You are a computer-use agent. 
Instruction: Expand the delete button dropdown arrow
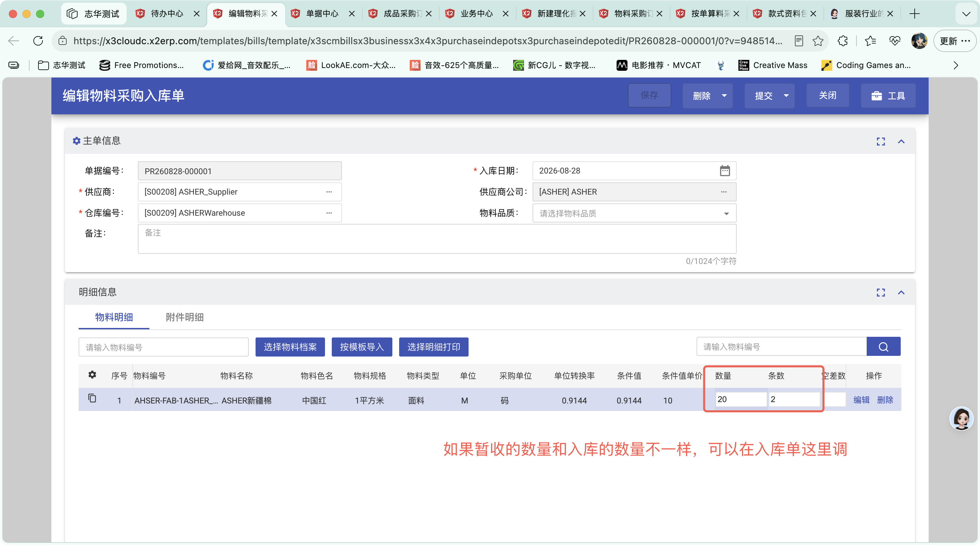coord(724,96)
